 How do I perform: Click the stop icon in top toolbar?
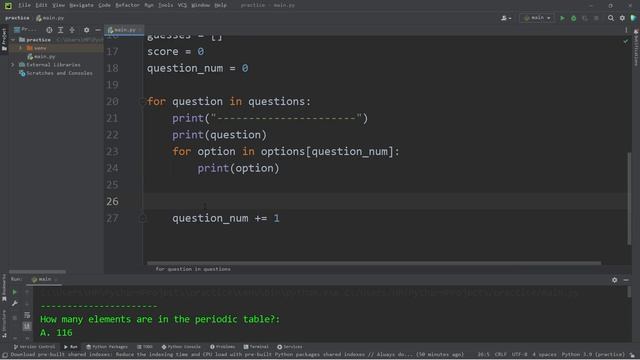pos(596,18)
